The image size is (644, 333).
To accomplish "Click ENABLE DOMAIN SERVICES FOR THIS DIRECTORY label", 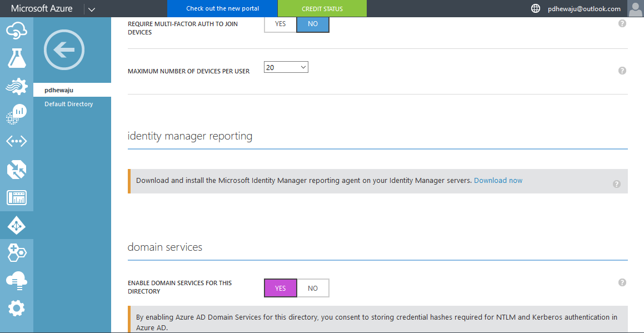I will point(179,287).
